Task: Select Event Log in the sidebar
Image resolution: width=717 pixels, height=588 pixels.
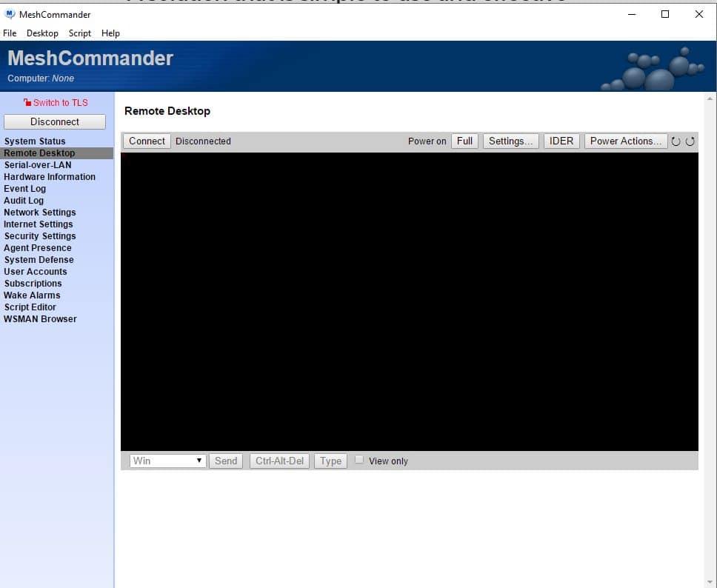Action: tap(24, 188)
